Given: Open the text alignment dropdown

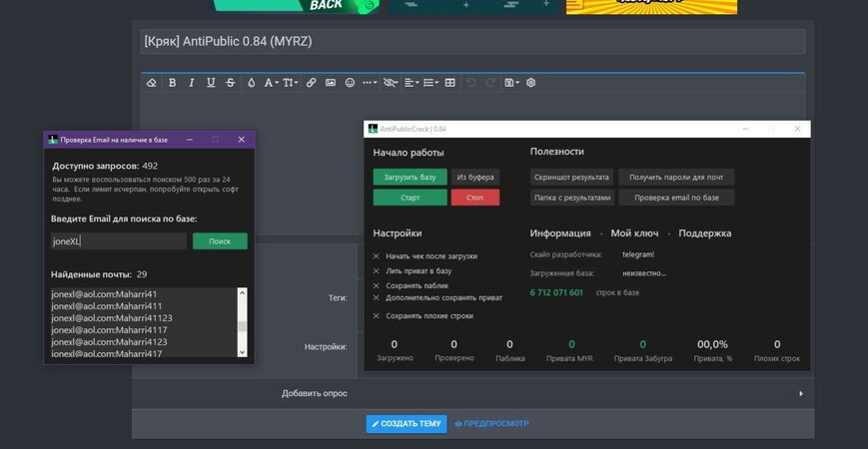Looking at the screenshot, I should click(412, 83).
